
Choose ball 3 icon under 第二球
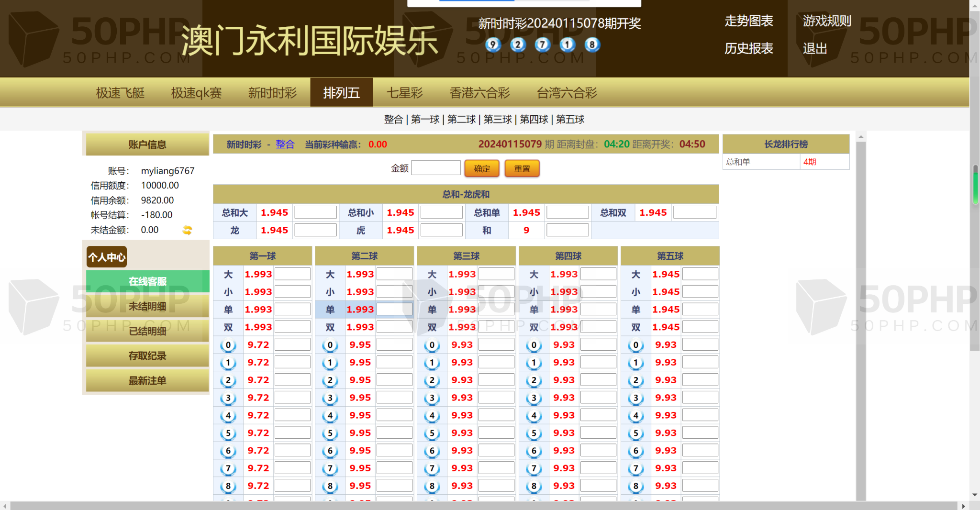(x=330, y=398)
